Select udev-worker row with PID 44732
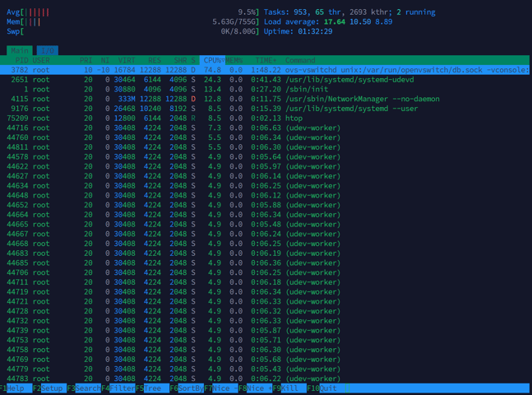The height and width of the screenshot is (395, 532). pos(265,321)
